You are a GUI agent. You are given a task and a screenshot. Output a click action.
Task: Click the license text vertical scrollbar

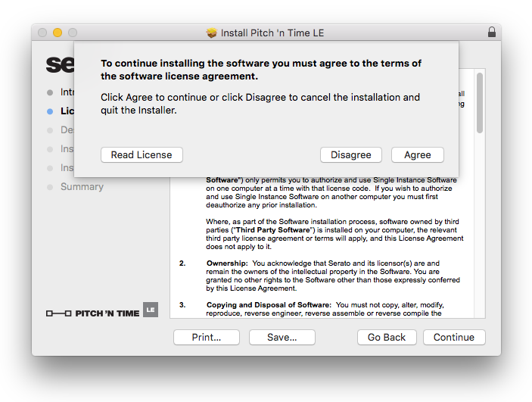coord(480,103)
